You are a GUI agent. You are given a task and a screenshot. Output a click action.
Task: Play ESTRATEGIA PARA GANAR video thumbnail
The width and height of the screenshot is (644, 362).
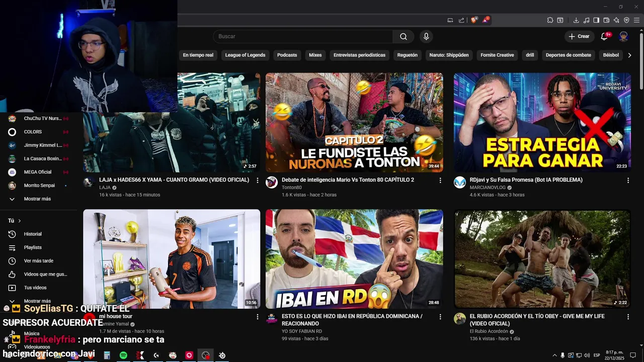click(542, 122)
